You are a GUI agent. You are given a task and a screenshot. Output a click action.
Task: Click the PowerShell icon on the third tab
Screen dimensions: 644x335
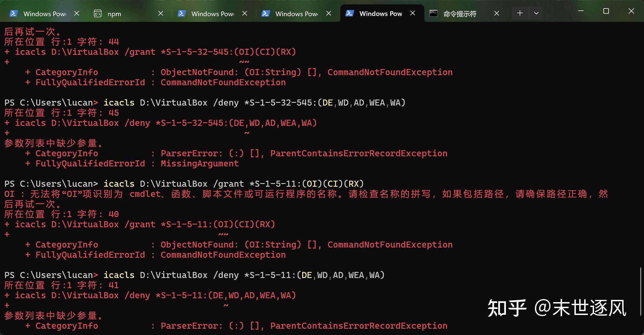tap(182, 13)
